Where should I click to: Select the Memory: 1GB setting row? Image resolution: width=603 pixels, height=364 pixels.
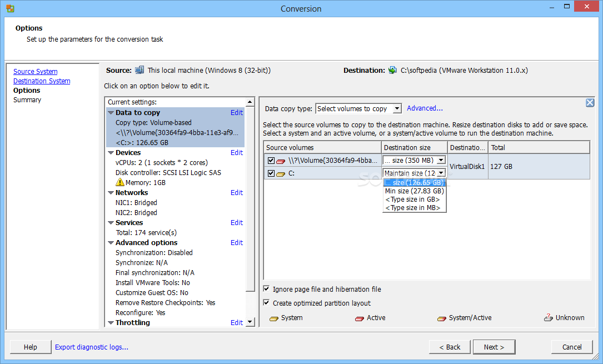[176, 183]
